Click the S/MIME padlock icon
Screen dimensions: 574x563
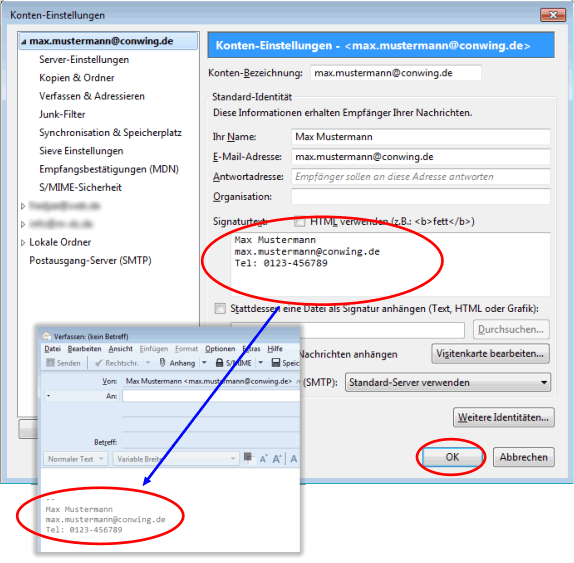coord(219,362)
